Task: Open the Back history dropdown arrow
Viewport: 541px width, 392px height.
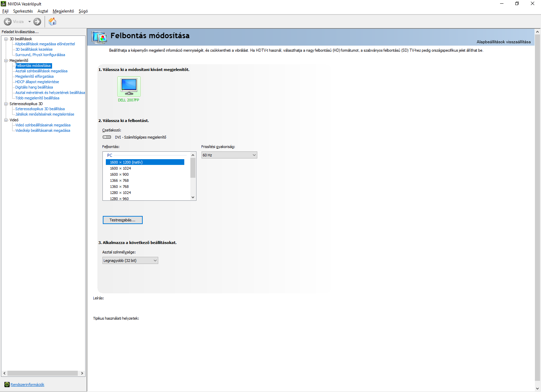Action: tap(29, 22)
